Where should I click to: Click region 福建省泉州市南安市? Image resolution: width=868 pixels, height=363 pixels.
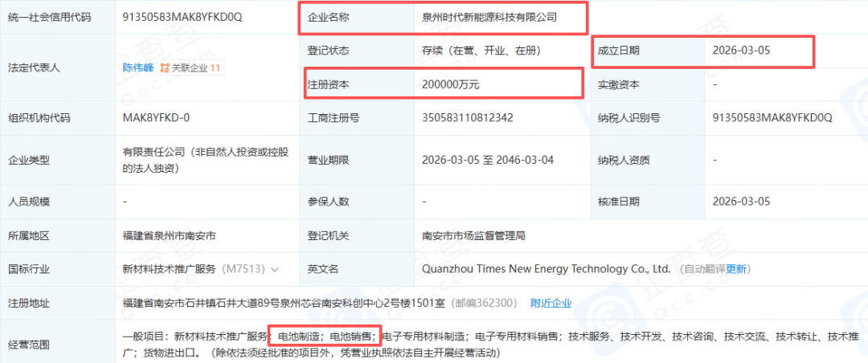click(x=169, y=235)
